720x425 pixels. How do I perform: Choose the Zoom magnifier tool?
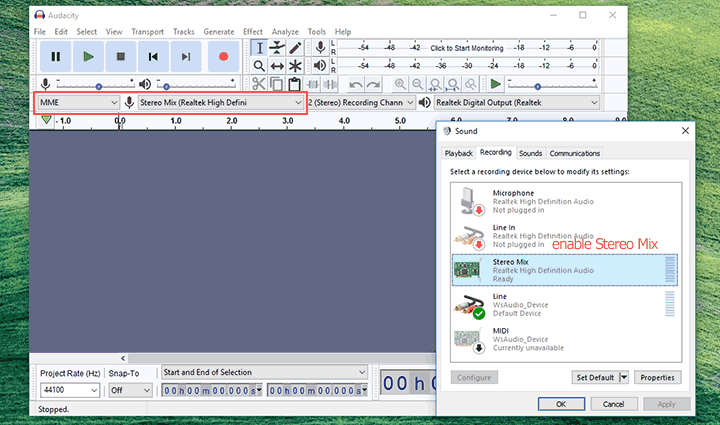tap(258, 66)
